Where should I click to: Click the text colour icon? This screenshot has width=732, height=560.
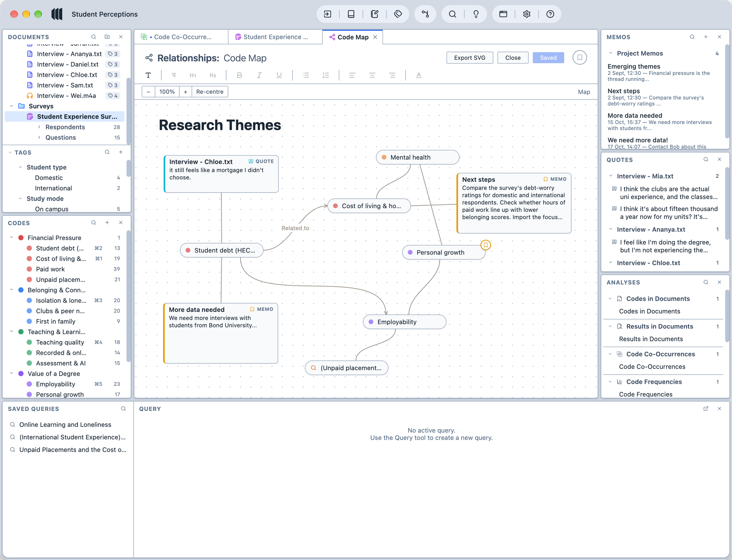click(x=419, y=75)
